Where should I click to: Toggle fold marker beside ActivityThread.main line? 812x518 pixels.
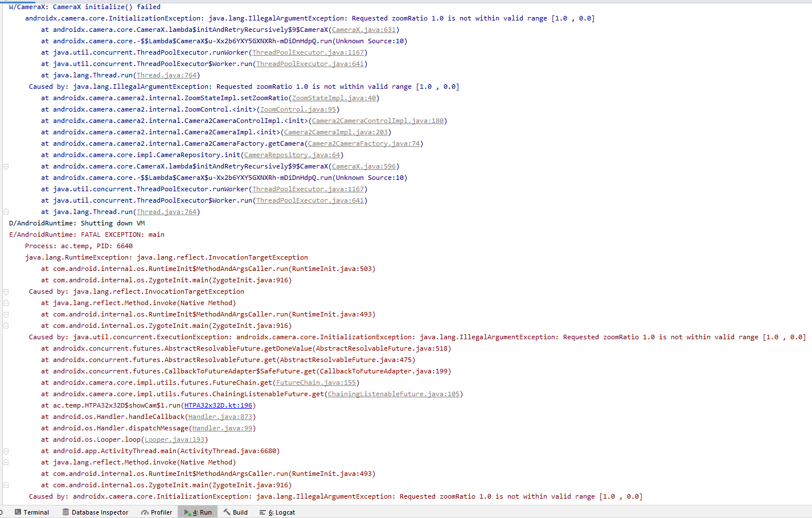pyautogui.click(x=6, y=451)
